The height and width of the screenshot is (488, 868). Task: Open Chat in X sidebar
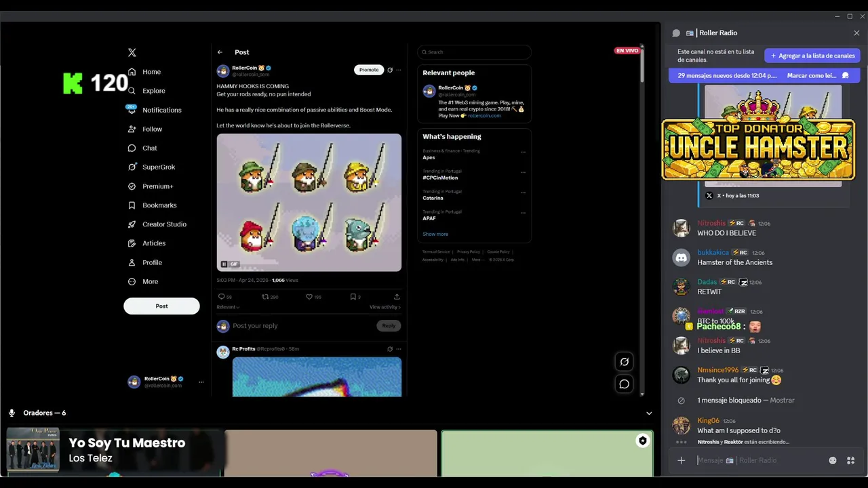click(142, 148)
